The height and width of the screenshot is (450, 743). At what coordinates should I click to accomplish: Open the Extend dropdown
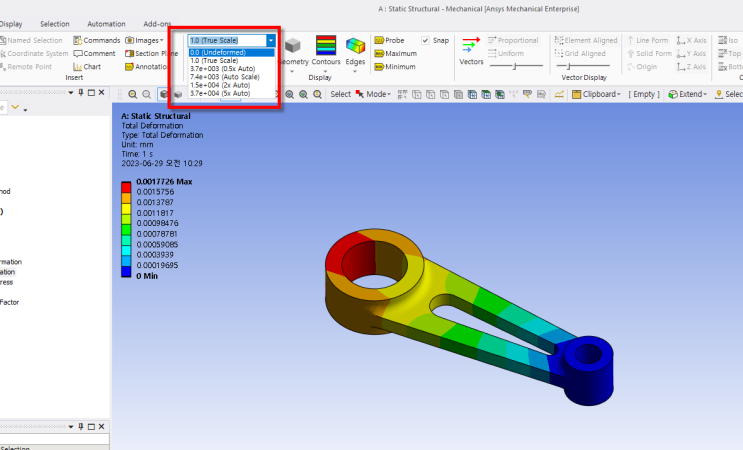(x=688, y=94)
